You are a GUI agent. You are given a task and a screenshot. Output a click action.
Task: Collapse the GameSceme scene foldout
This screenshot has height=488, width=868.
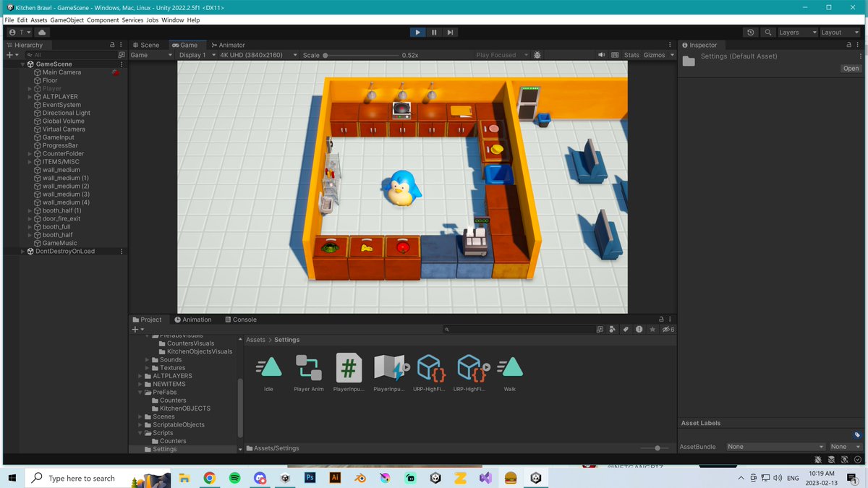(23, 64)
